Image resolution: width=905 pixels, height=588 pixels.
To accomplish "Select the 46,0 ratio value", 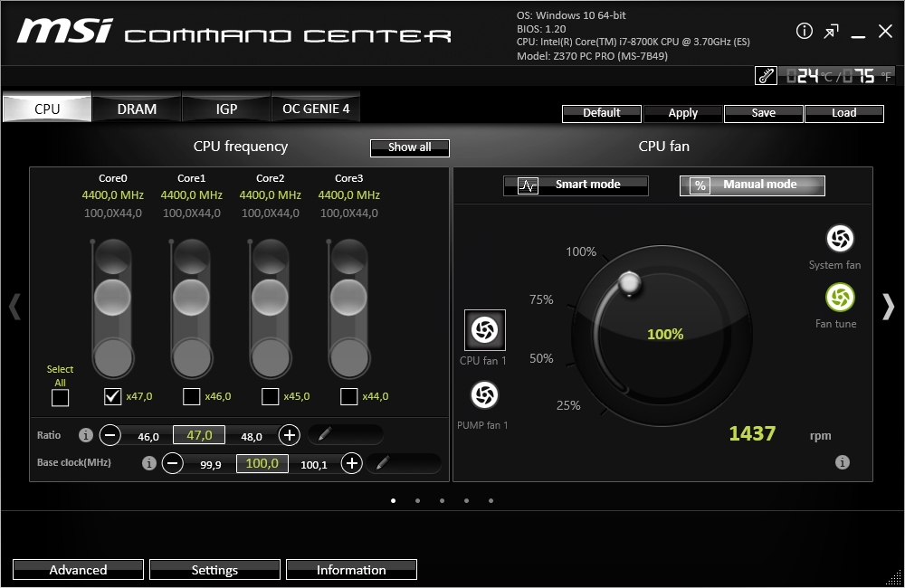I will click(148, 436).
